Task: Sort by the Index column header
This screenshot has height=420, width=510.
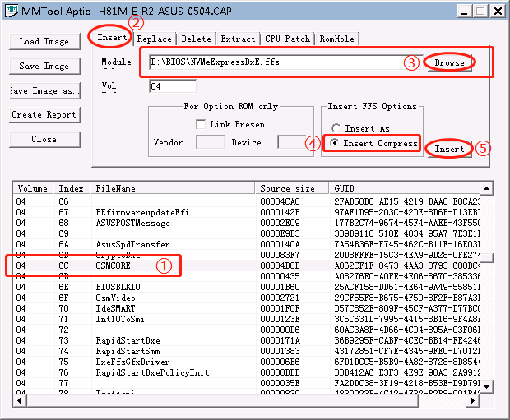Action: tap(72, 188)
